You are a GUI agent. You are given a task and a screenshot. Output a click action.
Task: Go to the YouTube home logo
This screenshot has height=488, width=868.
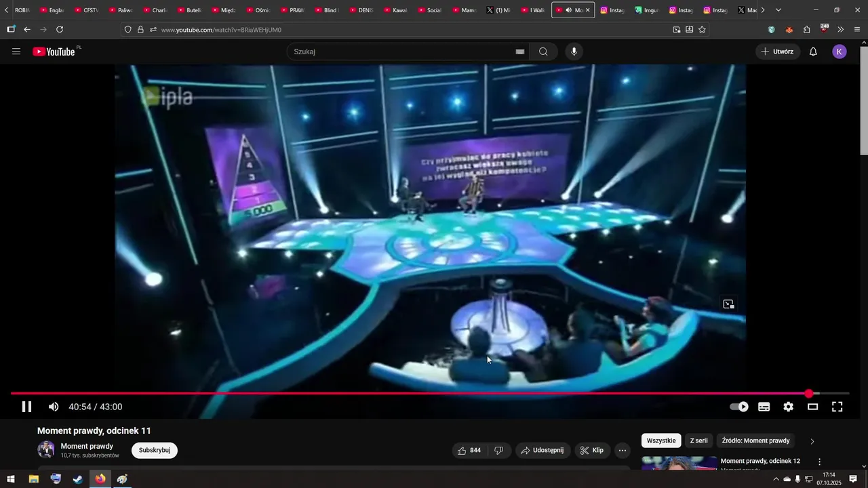54,52
